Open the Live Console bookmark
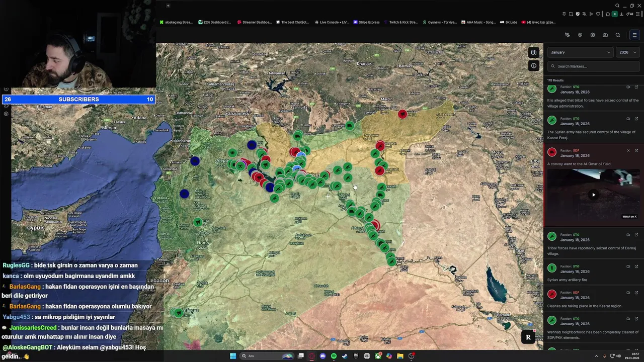 [x=332, y=22]
